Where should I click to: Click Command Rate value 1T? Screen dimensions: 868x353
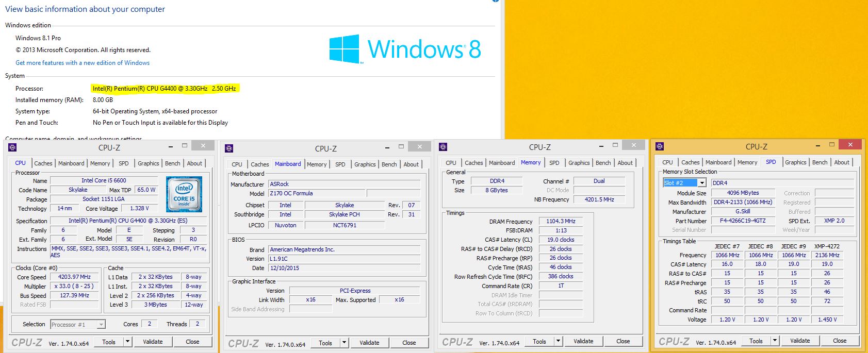pos(561,285)
